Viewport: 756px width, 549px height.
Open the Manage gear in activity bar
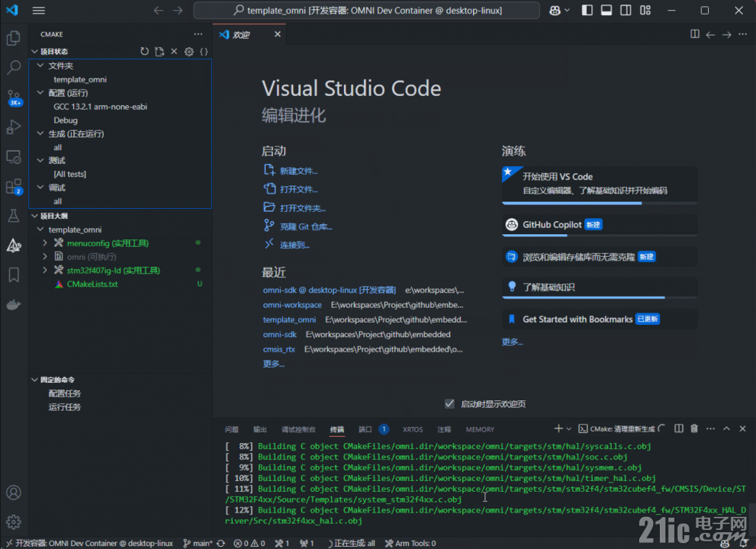[14, 522]
